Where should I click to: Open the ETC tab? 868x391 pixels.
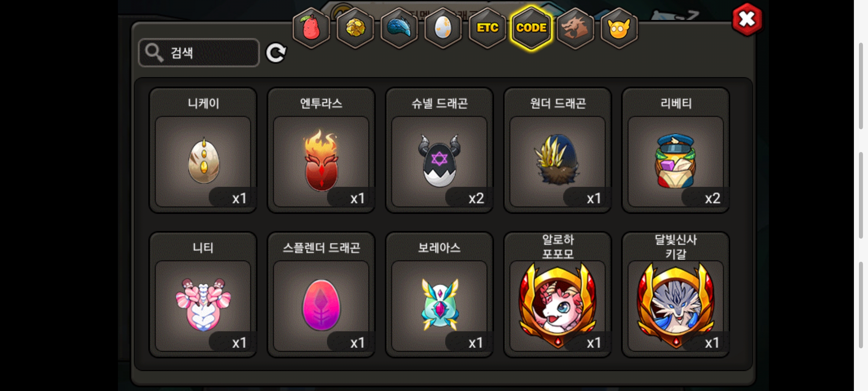[487, 28]
